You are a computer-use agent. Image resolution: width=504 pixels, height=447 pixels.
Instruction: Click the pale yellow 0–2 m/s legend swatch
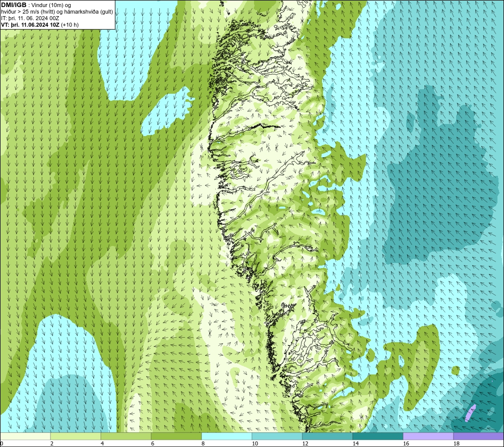coord(25,436)
